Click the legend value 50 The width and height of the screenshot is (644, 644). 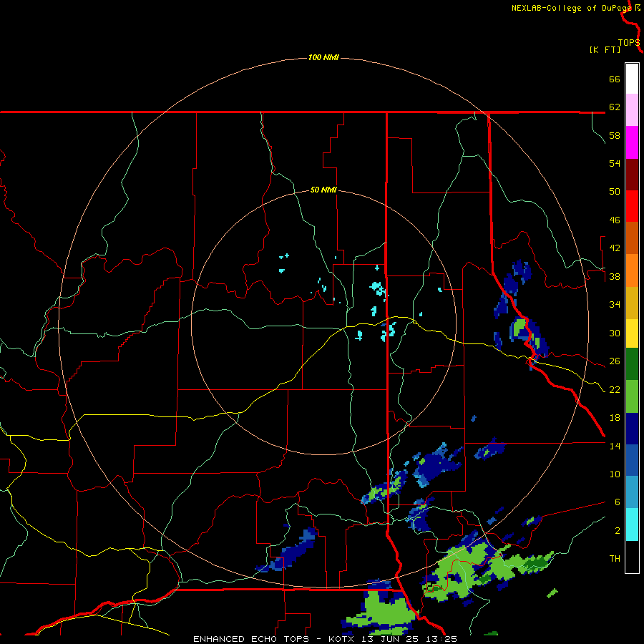coord(615,191)
